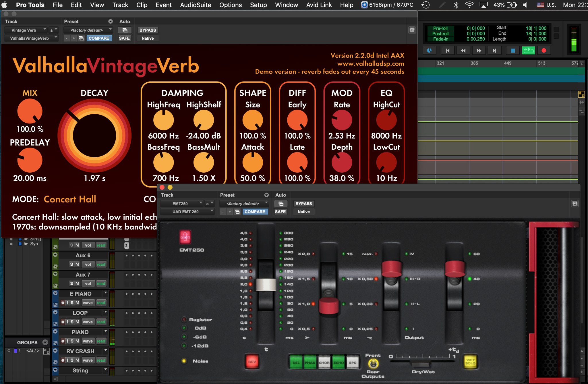Toggle the green DEL program button

[296, 362]
